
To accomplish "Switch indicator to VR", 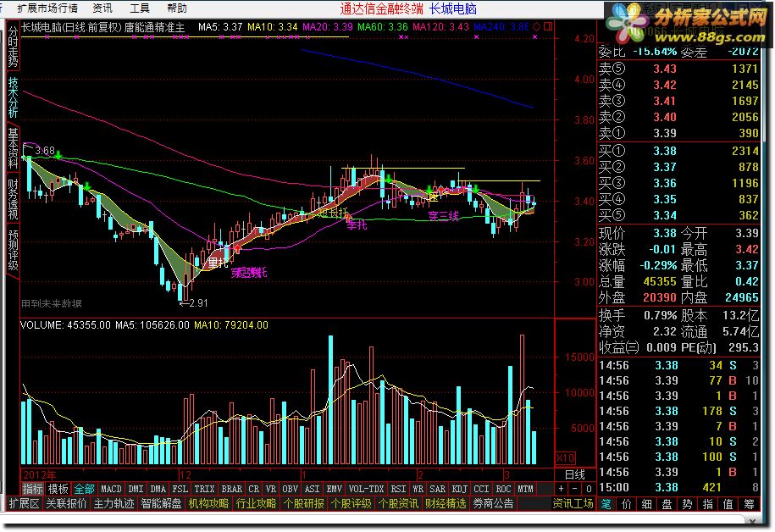I will click(270, 489).
